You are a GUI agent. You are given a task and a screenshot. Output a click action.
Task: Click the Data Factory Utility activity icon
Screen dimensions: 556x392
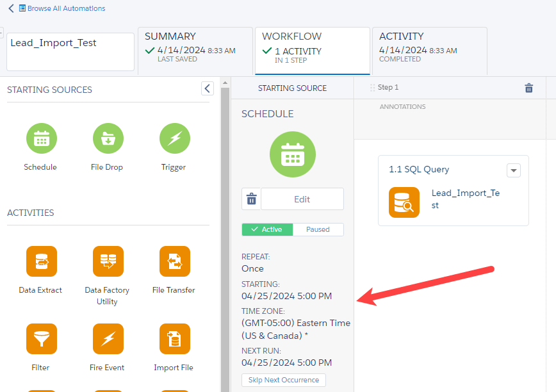[107, 261]
